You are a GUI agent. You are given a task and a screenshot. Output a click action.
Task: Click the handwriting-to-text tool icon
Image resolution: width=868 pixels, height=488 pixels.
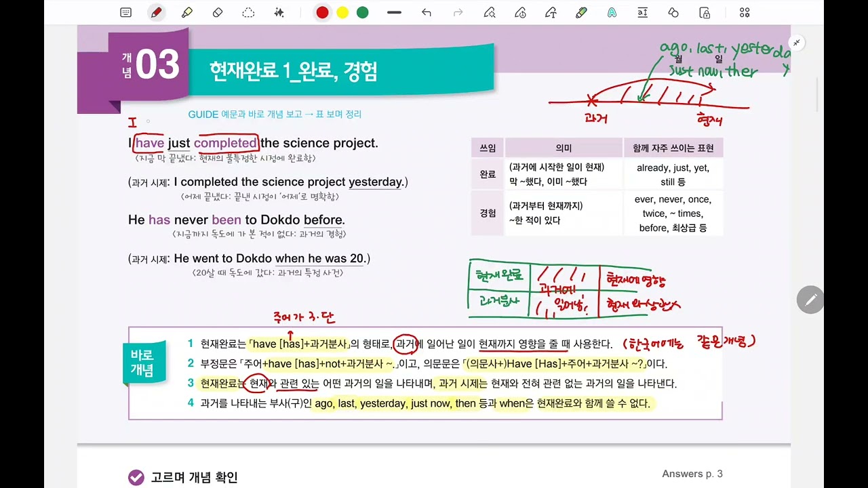coord(551,12)
